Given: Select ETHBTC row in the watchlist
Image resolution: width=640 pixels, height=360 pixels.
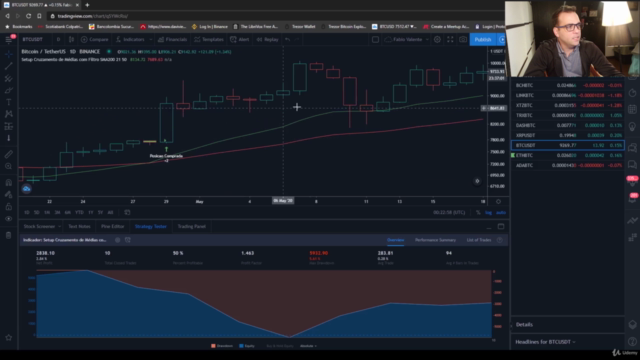Looking at the screenshot, I should pyautogui.click(x=568, y=156).
